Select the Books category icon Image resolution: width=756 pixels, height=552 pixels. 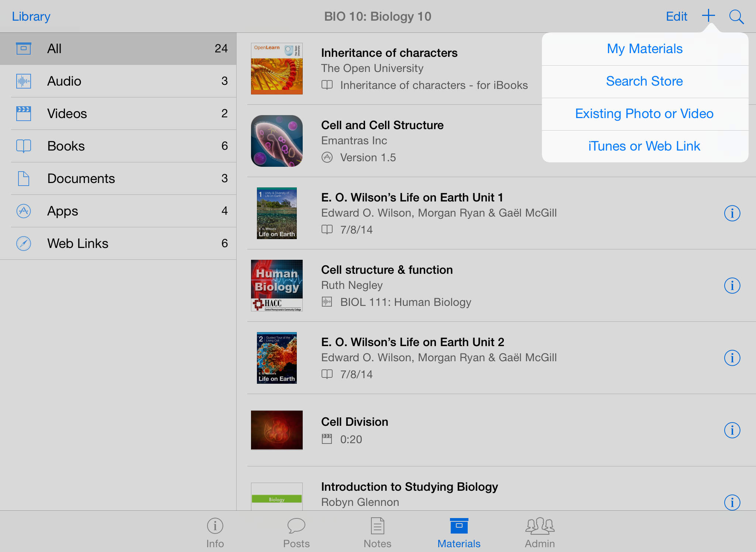coord(24,145)
